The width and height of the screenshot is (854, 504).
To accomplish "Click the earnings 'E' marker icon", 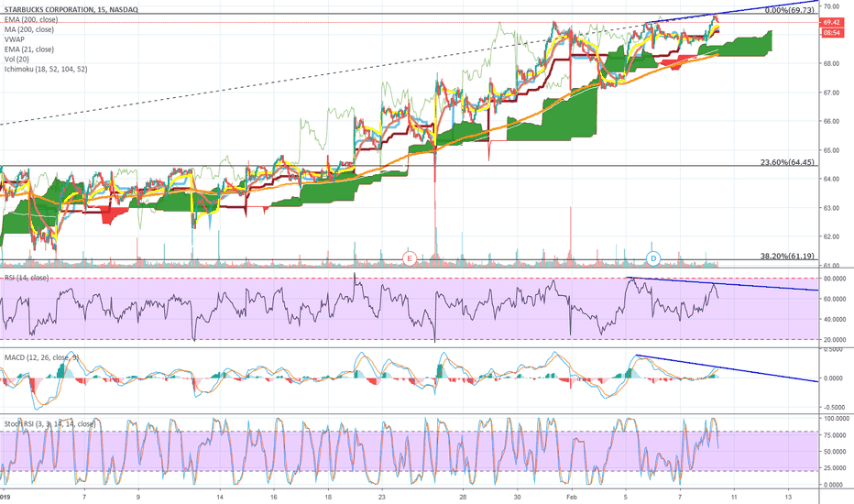I will tap(409, 258).
